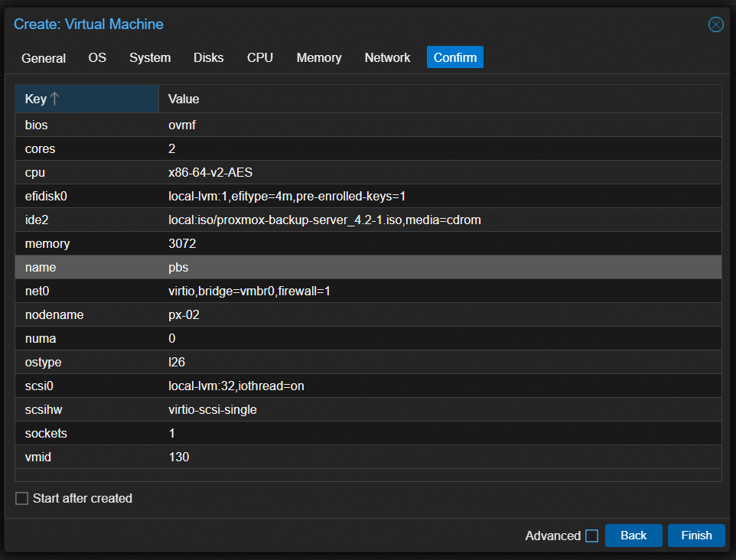Click the x86-64-v2-AES value
Viewport: 736px width, 560px height.
(x=210, y=172)
